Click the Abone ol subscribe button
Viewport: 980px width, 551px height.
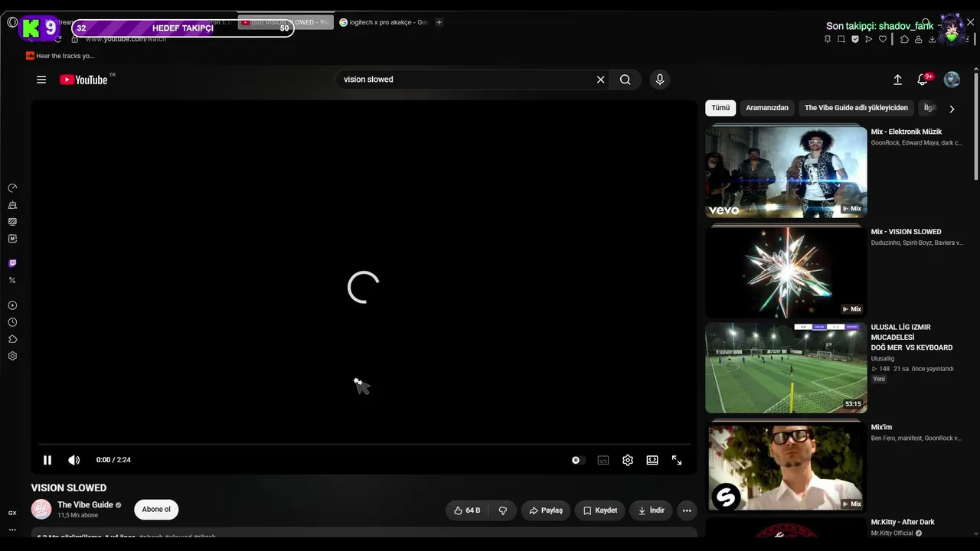tap(156, 510)
